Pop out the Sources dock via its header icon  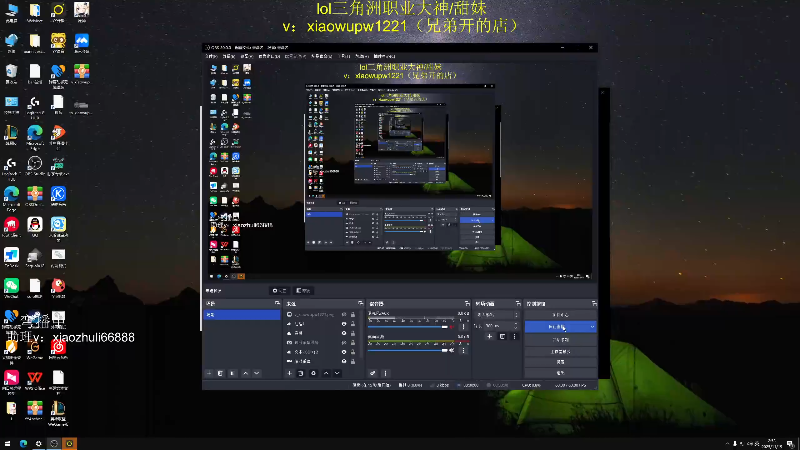click(x=360, y=304)
